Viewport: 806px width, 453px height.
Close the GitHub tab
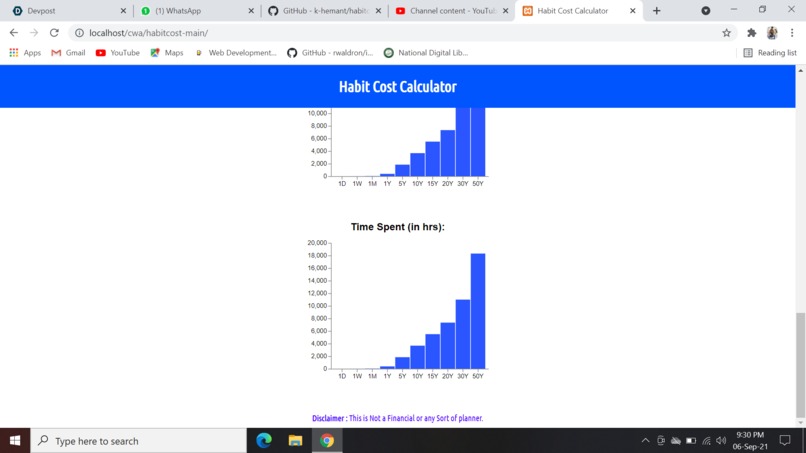pos(378,11)
